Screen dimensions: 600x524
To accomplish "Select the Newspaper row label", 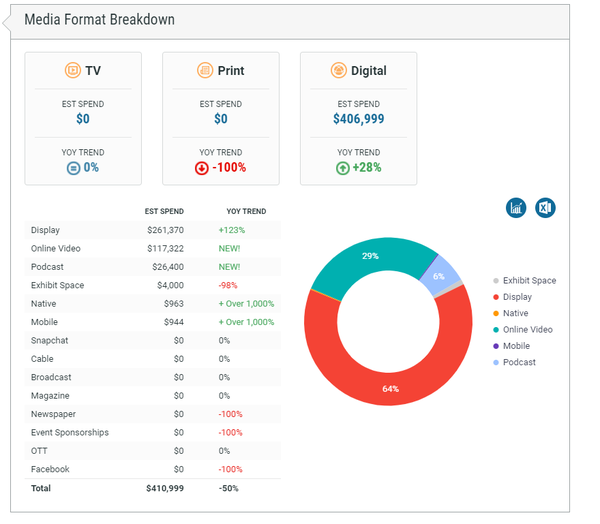I will [x=53, y=414].
